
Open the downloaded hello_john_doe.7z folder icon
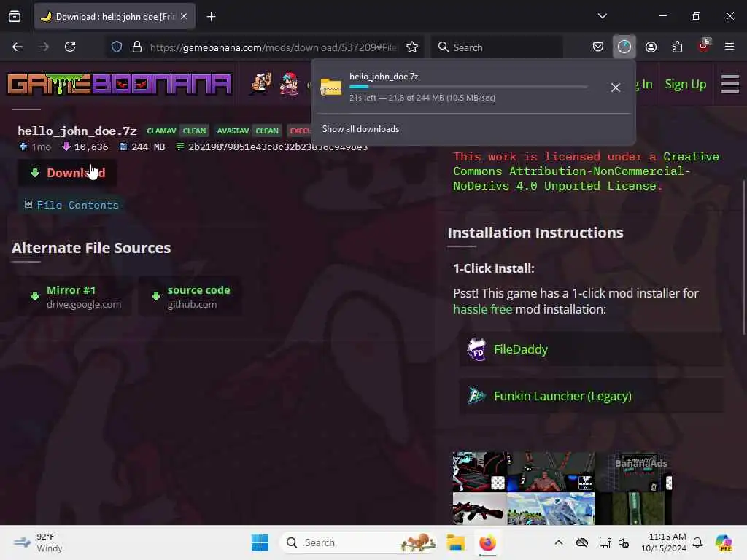(331, 87)
